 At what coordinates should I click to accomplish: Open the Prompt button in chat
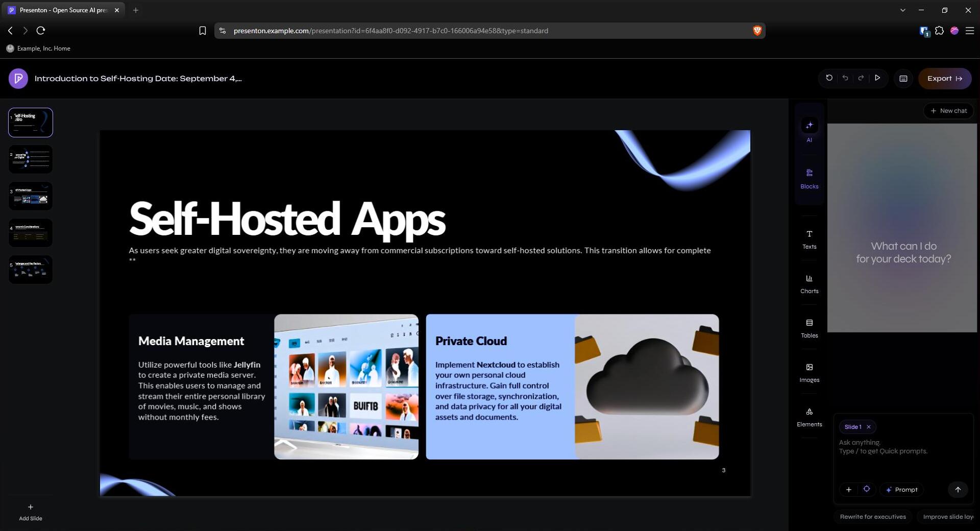901,490
